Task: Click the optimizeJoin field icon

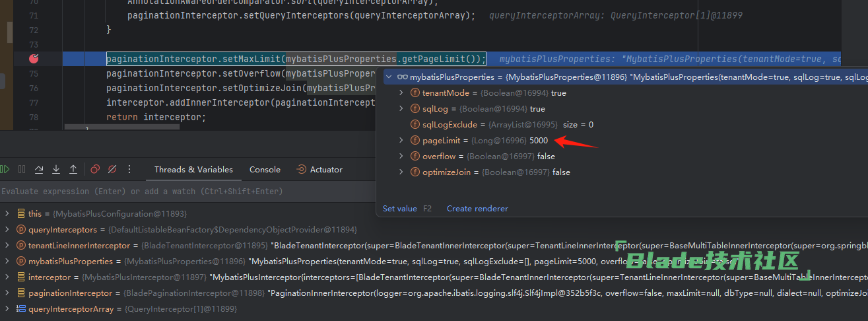Action: click(x=415, y=172)
